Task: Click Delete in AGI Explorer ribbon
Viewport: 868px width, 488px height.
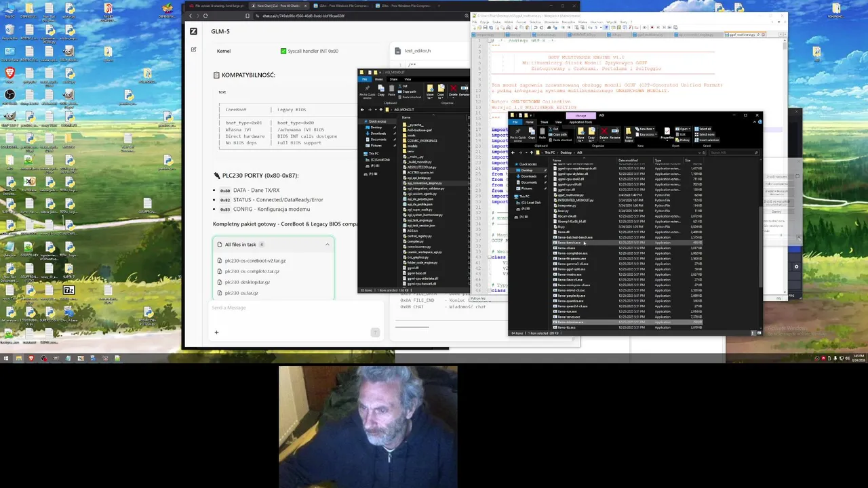Action: (x=604, y=134)
